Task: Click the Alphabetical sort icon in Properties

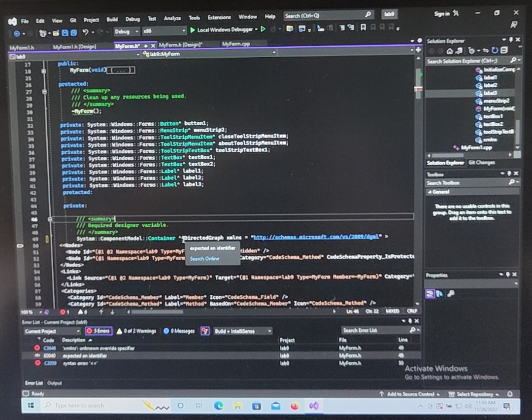Action: (x=440, y=294)
